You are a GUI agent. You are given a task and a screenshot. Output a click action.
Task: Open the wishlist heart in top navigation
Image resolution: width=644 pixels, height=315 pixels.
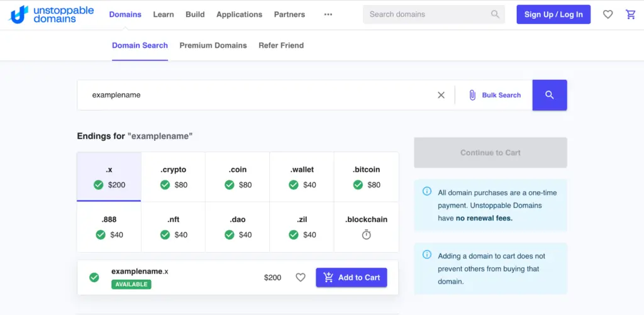tap(608, 14)
